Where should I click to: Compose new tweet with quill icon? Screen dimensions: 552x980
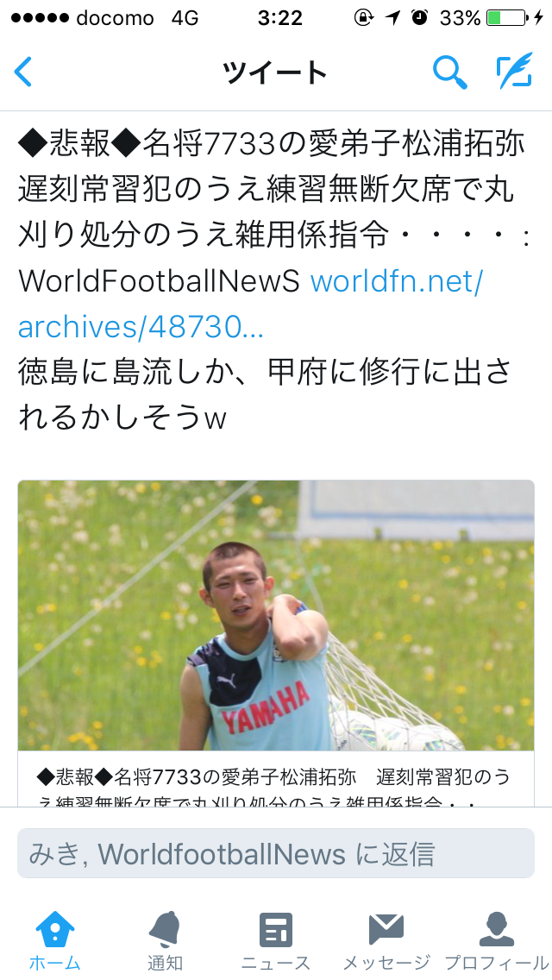515,71
